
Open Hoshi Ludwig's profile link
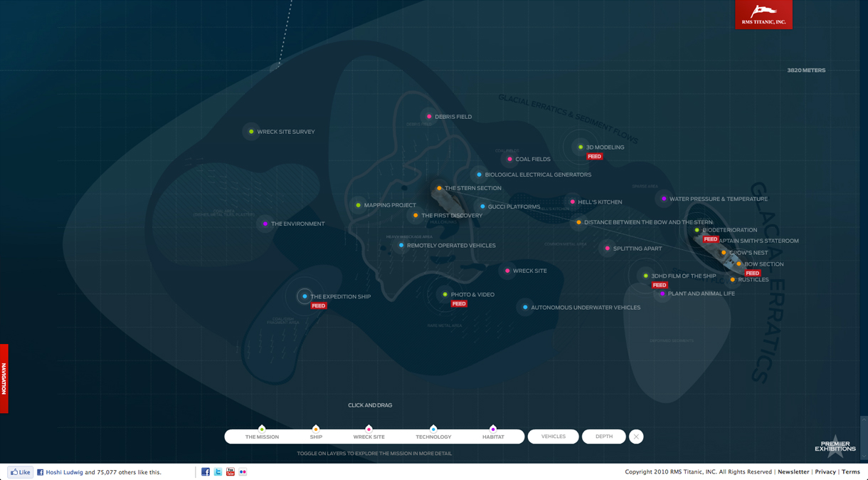[x=65, y=472]
